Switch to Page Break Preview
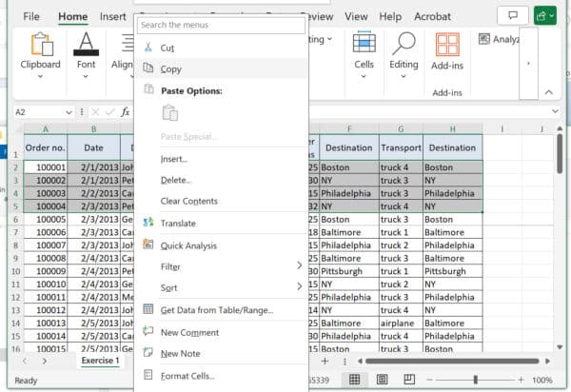The image size is (571, 392). [409, 380]
